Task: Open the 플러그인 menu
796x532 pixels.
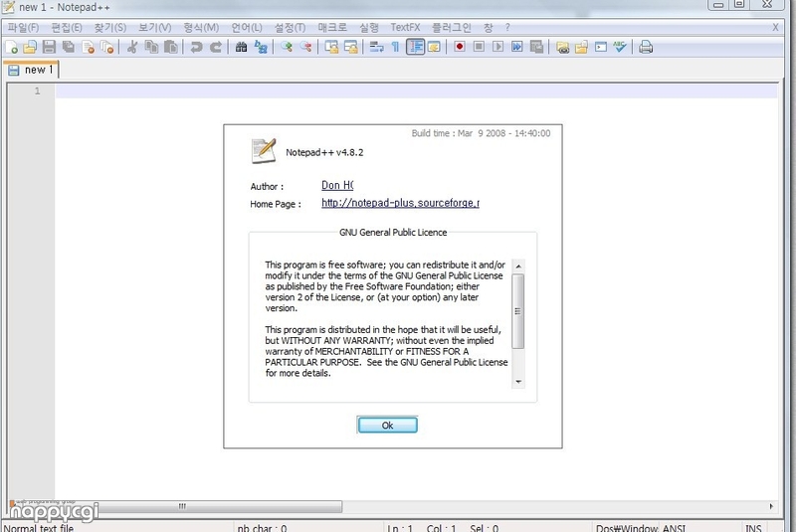Action: [x=451, y=28]
